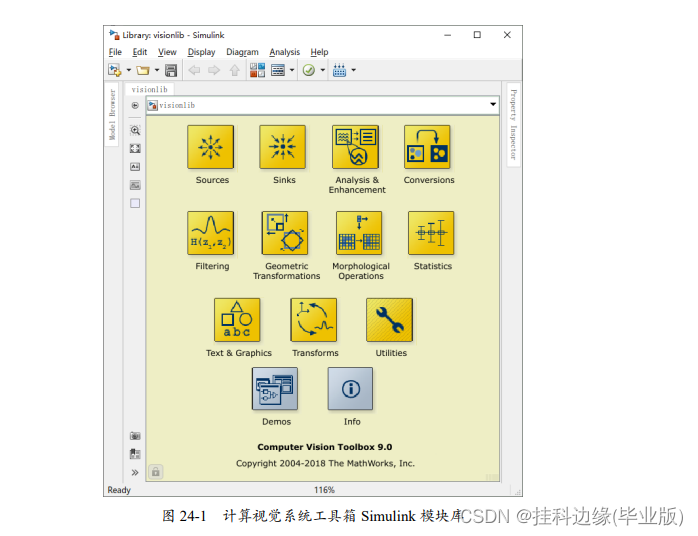Open the Display menu

(x=201, y=52)
